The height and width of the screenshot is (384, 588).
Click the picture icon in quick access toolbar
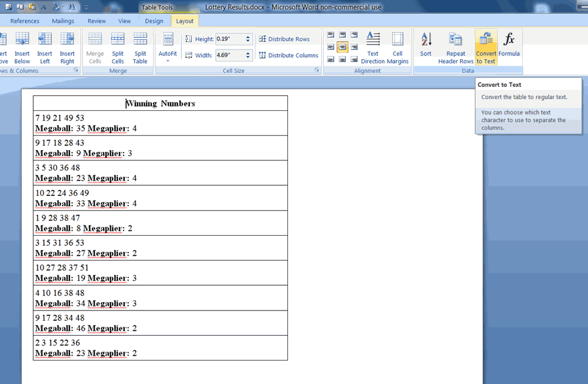click(8, 7)
